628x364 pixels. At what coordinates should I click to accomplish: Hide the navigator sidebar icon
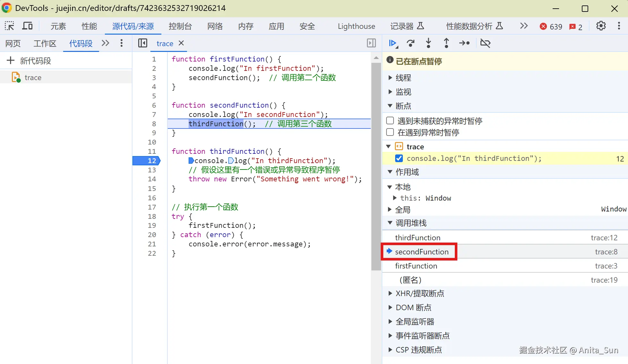(x=142, y=43)
